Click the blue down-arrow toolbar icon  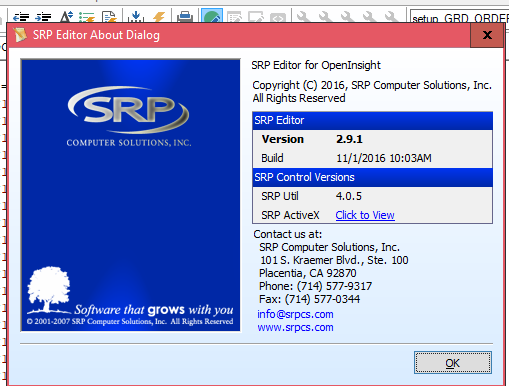coord(136,17)
